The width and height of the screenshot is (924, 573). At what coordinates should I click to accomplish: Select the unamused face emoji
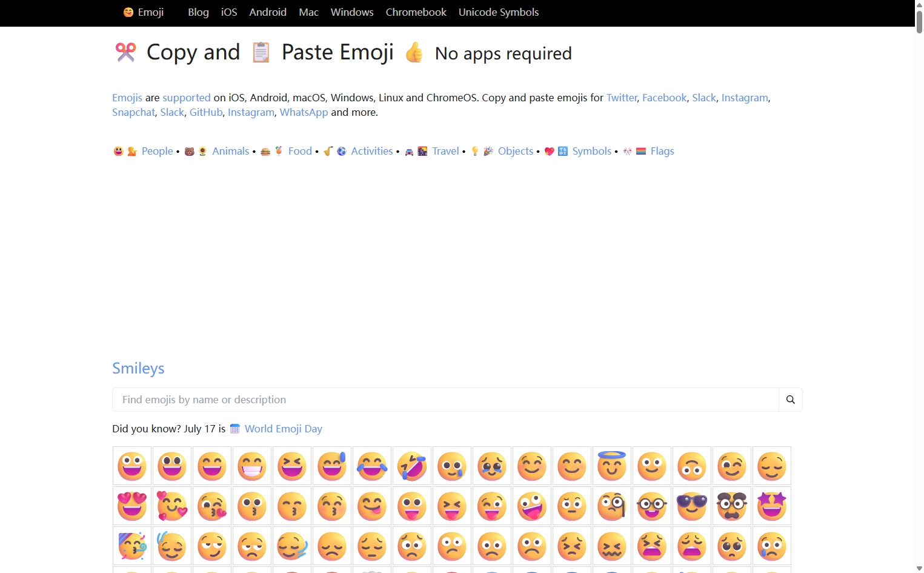[252, 546]
